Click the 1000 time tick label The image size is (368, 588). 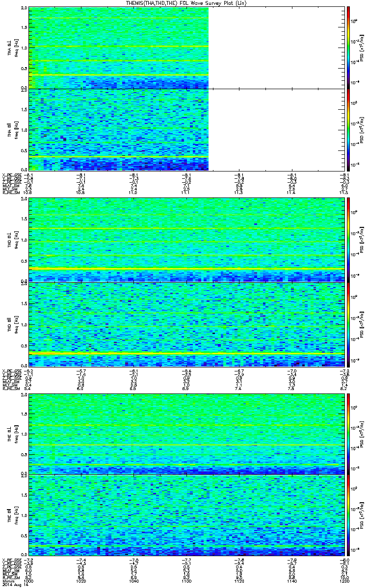coord(29,581)
